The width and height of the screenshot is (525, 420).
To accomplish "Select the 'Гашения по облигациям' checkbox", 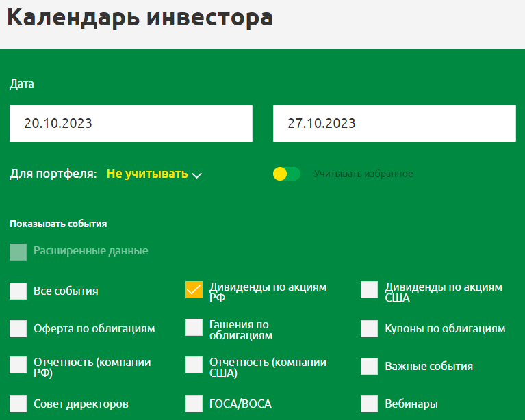I will [x=194, y=328].
